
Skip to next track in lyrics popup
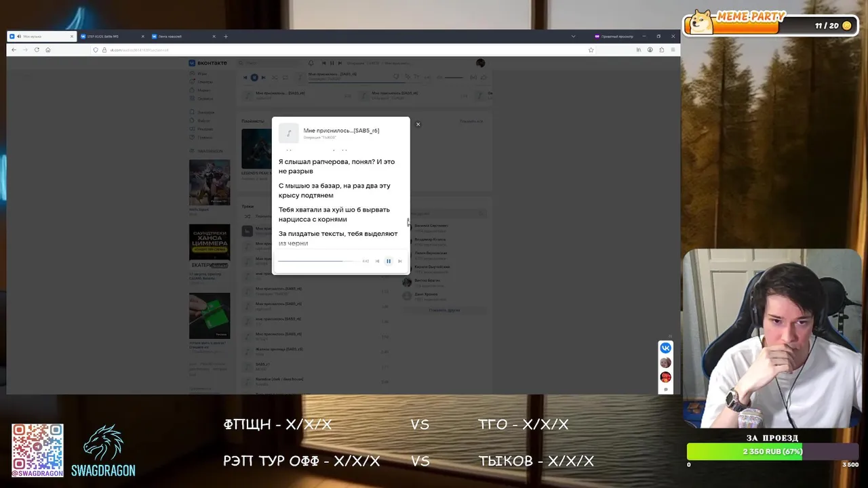[399, 261]
